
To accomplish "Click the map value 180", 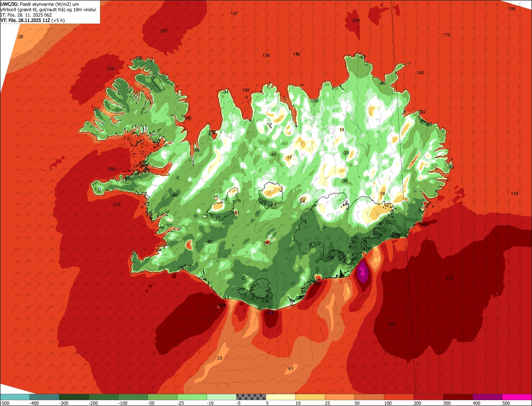I will pos(420,73).
